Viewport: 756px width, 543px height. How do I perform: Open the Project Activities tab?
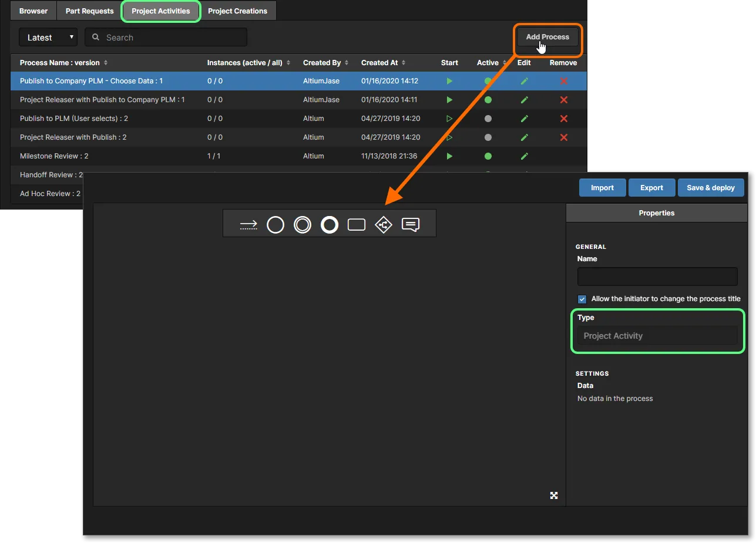pos(161,11)
